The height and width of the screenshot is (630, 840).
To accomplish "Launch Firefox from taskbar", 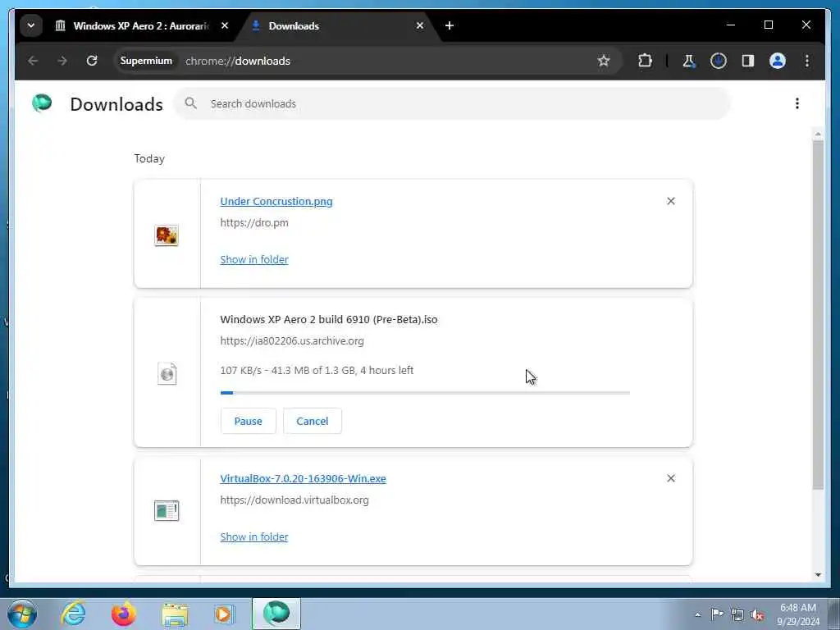I will click(124, 614).
